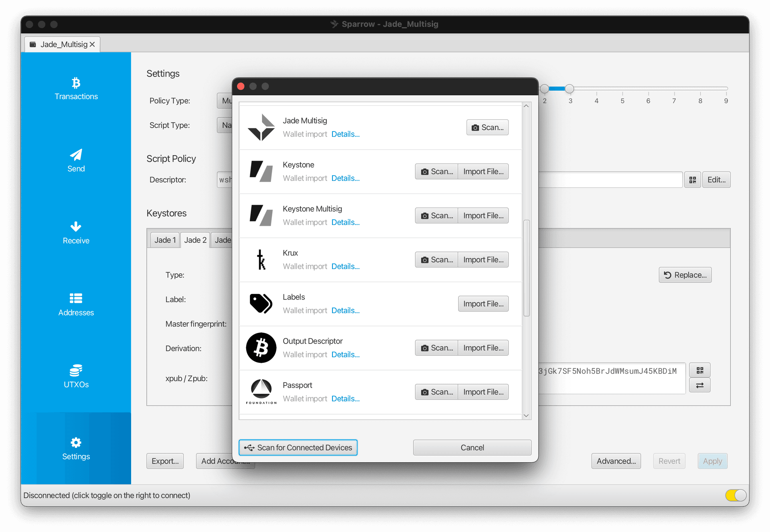Toggle the server connection switch
The height and width of the screenshot is (532, 770).
pos(736,496)
